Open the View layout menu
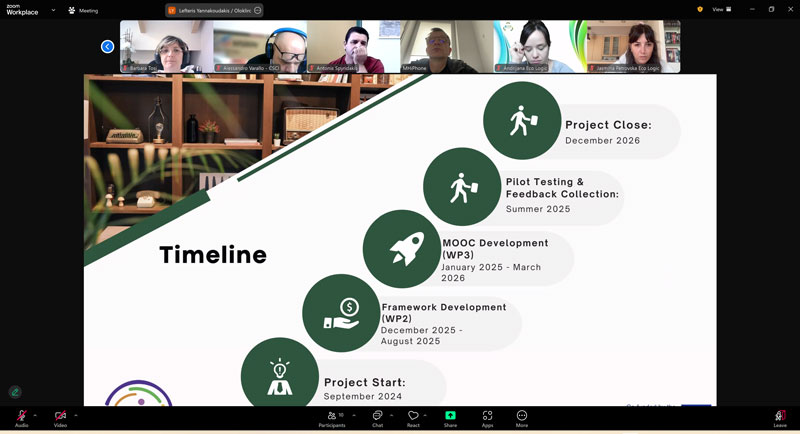The width and height of the screenshot is (800, 434). pyautogui.click(x=721, y=9)
